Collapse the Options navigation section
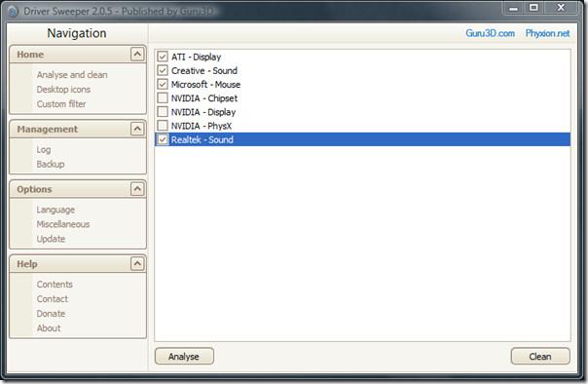Viewport: 588px width, 384px height. pos(137,189)
